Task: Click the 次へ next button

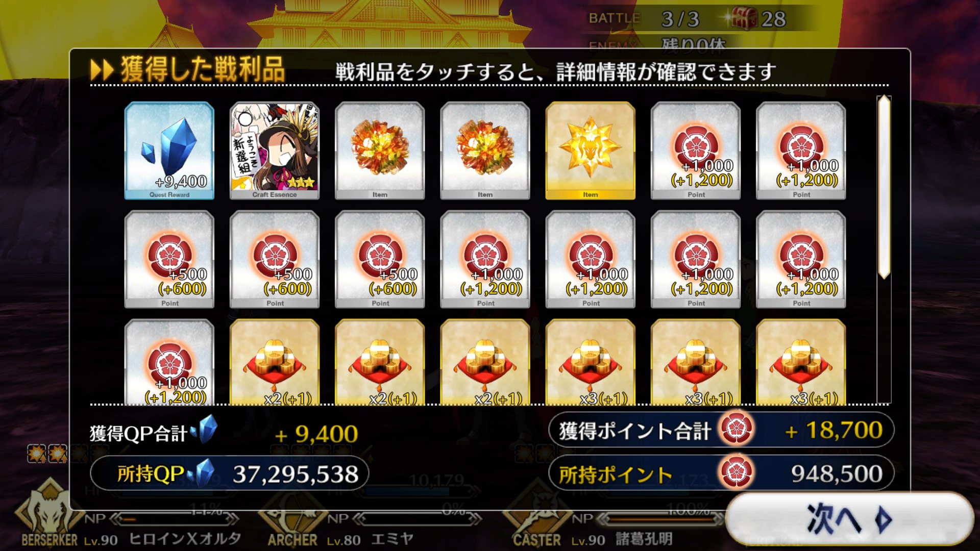Action: pyautogui.click(x=849, y=519)
